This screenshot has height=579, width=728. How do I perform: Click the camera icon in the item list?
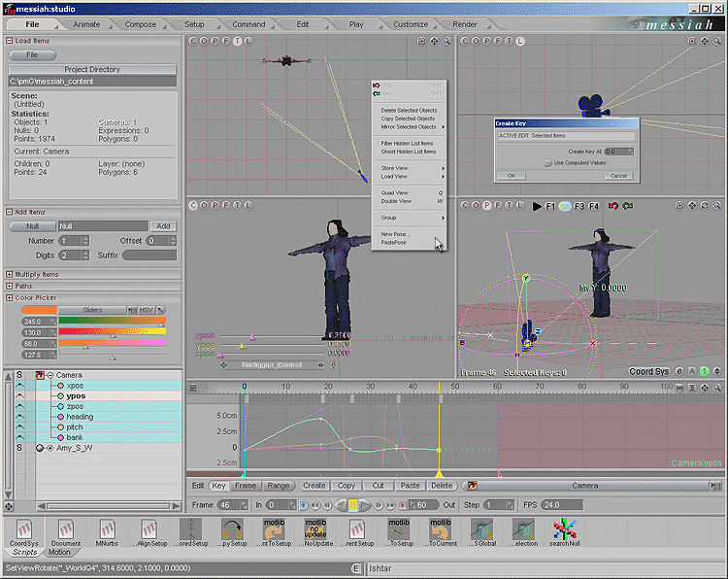click(40, 375)
